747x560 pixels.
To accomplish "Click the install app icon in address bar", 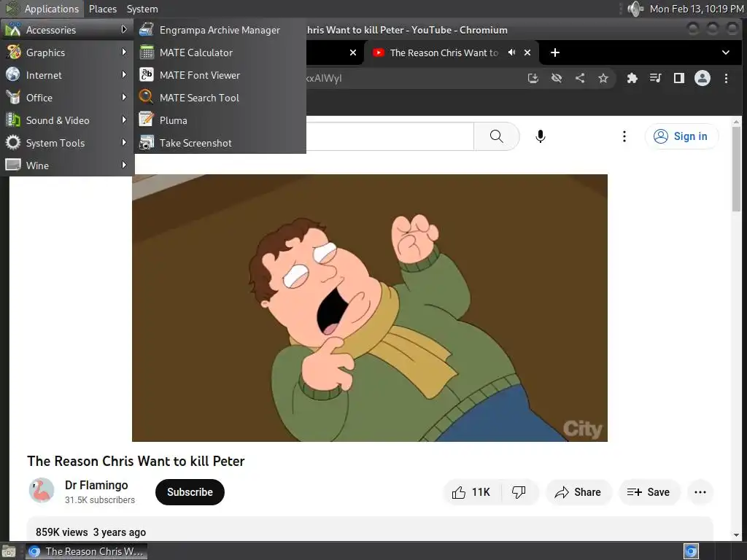I will [533, 78].
